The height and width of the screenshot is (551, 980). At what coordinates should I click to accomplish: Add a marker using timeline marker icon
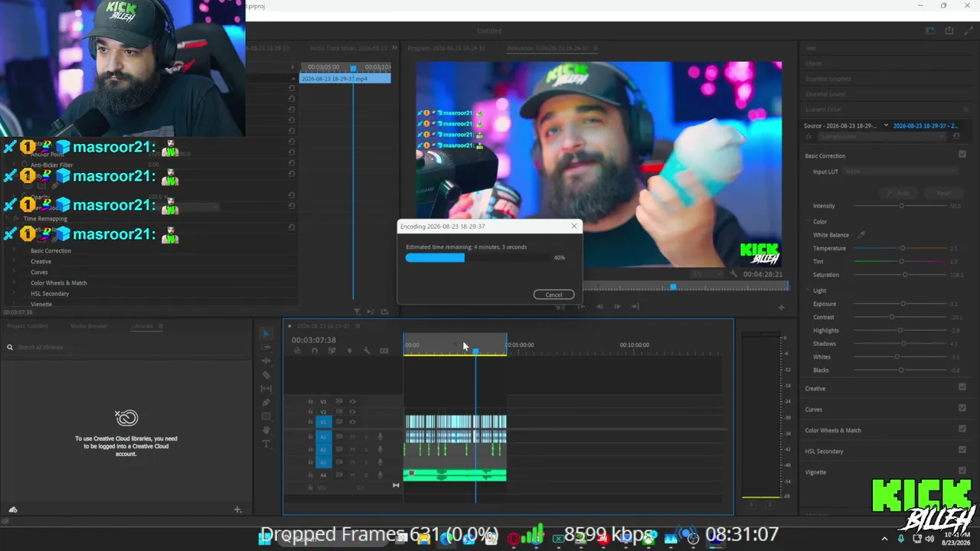349,350
